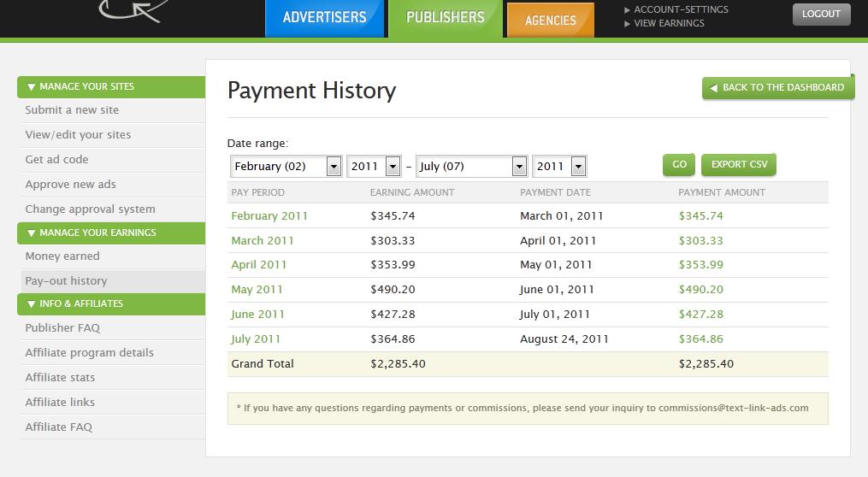Go back to the dashboard

click(x=777, y=88)
